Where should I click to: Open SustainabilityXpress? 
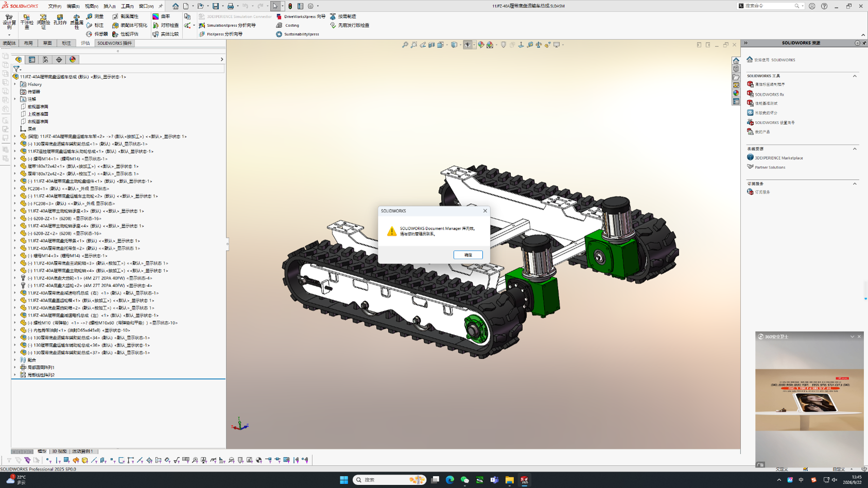pyautogui.click(x=297, y=34)
